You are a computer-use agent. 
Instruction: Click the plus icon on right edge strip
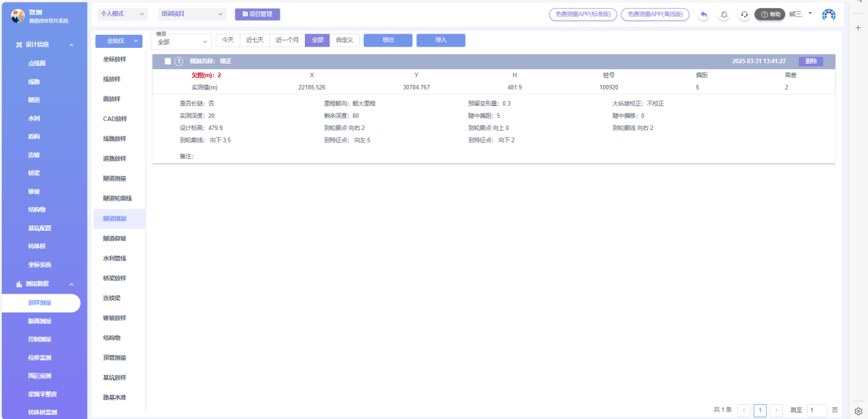coord(858,28)
